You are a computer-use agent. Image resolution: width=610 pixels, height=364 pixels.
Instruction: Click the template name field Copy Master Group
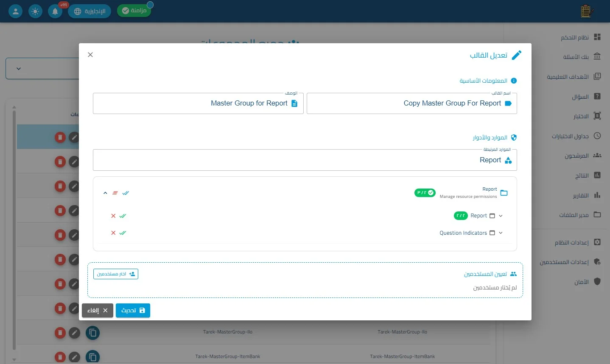411,103
